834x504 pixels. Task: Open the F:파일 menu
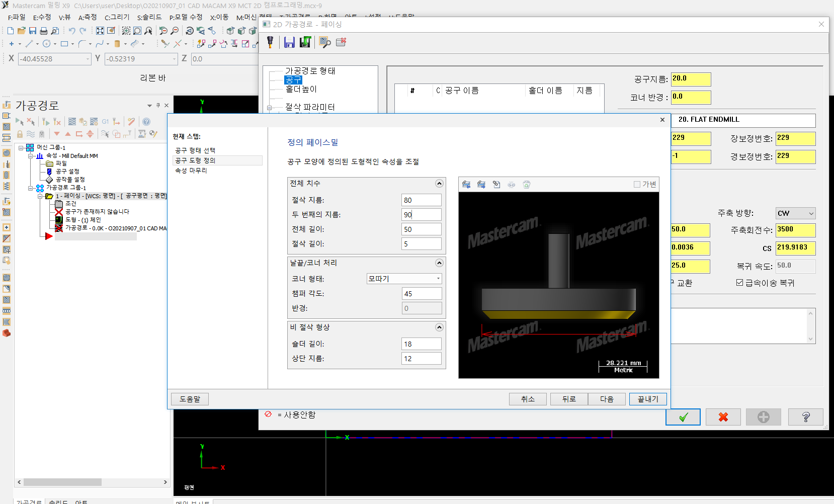point(17,17)
